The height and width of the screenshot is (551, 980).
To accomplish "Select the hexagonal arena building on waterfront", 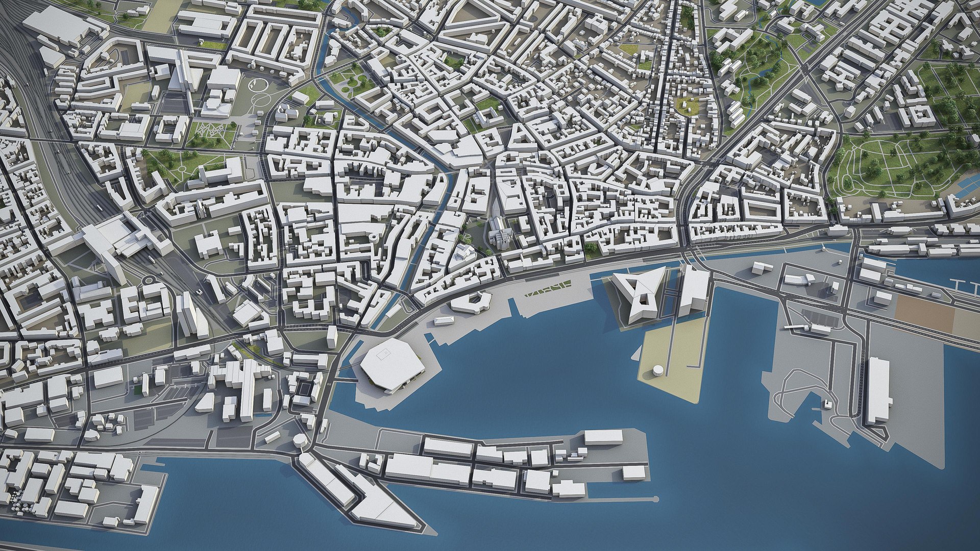I will [394, 367].
